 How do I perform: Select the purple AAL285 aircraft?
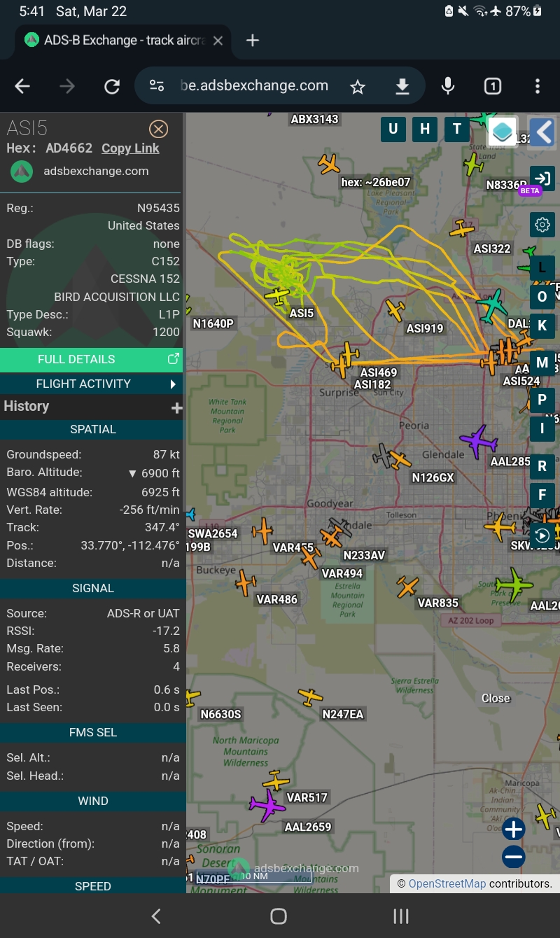click(479, 442)
